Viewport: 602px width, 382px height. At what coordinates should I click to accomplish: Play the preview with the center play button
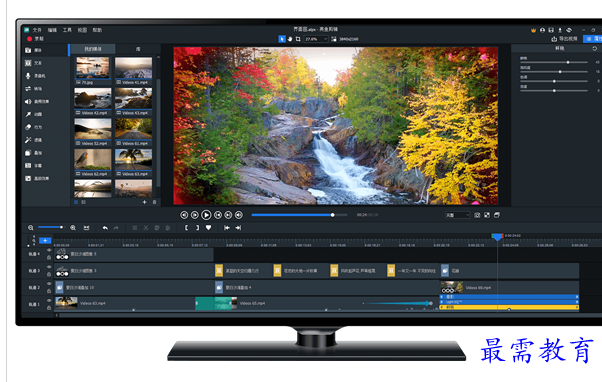click(206, 215)
